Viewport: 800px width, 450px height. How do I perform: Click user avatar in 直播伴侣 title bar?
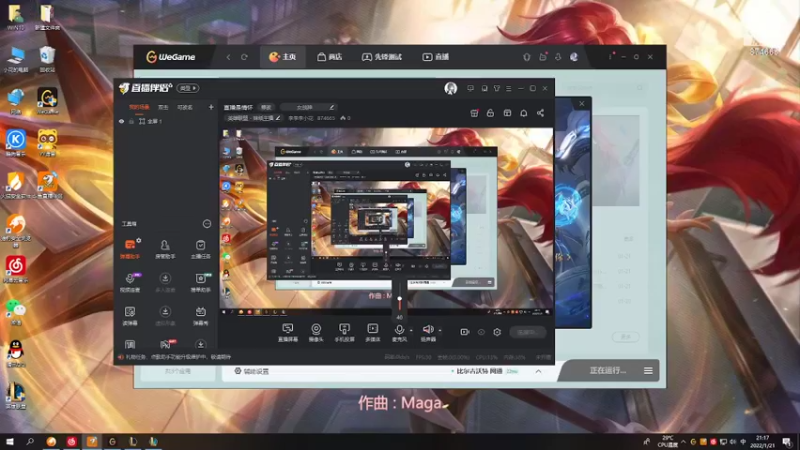(x=451, y=88)
